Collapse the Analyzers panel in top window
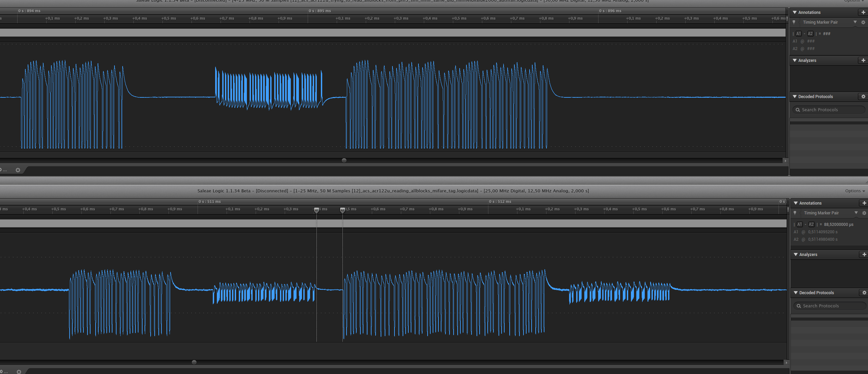Screen dimensions: 868x374 pos(795,61)
